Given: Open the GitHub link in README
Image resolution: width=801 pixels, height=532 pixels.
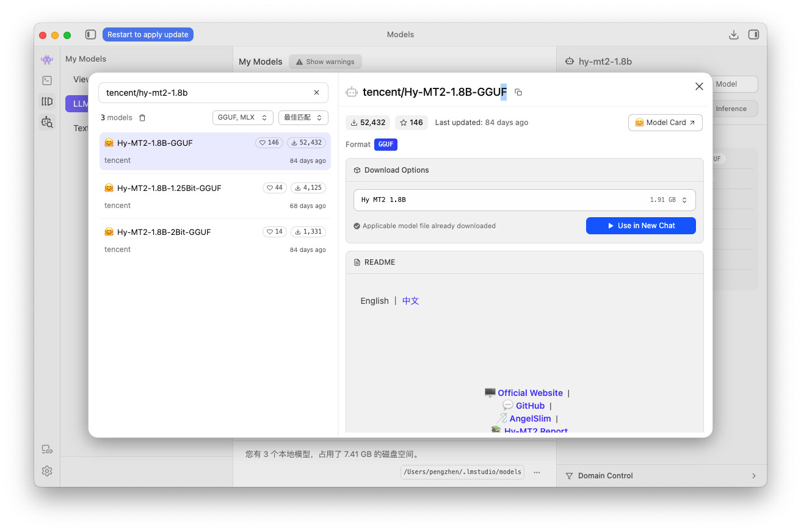Looking at the screenshot, I should click(x=530, y=406).
